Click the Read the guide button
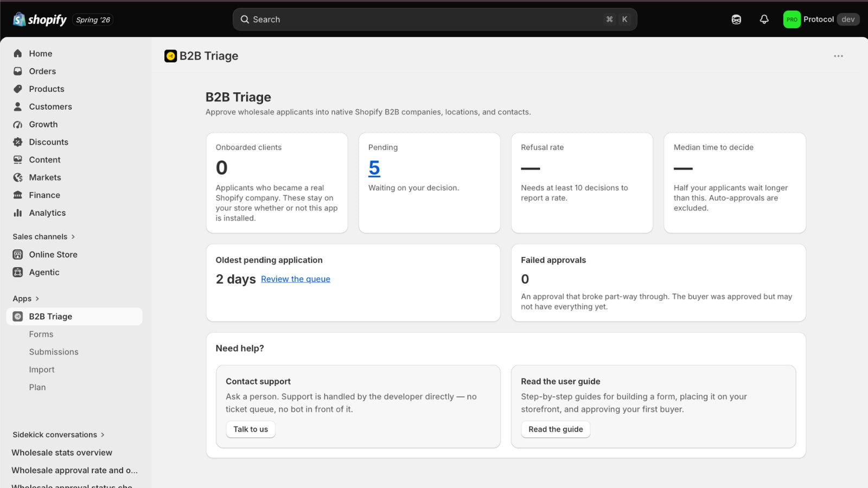This screenshot has width=868, height=488. coord(556,429)
